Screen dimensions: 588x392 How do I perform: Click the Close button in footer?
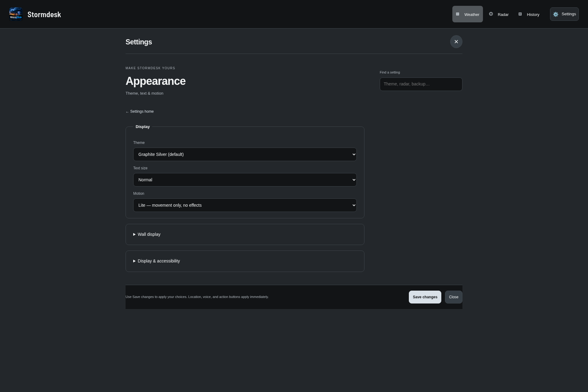[x=454, y=297]
